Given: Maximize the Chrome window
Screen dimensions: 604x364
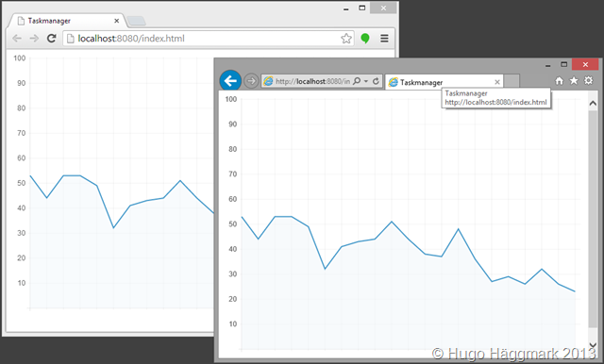Looking at the screenshot, I should tap(361, 8).
